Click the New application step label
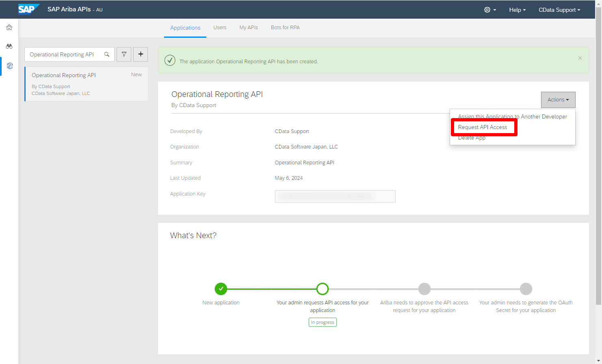This screenshot has width=602, height=364. (x=221, y=303)
